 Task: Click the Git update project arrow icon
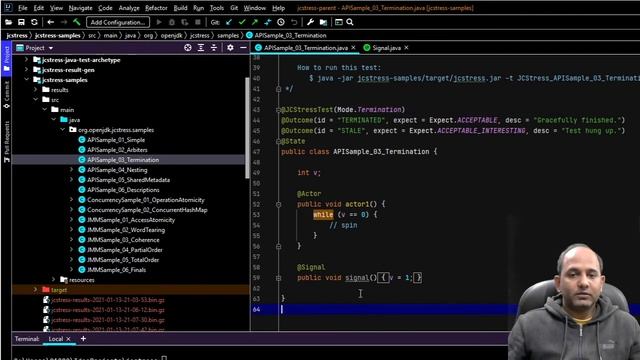[x=229, y=22]
